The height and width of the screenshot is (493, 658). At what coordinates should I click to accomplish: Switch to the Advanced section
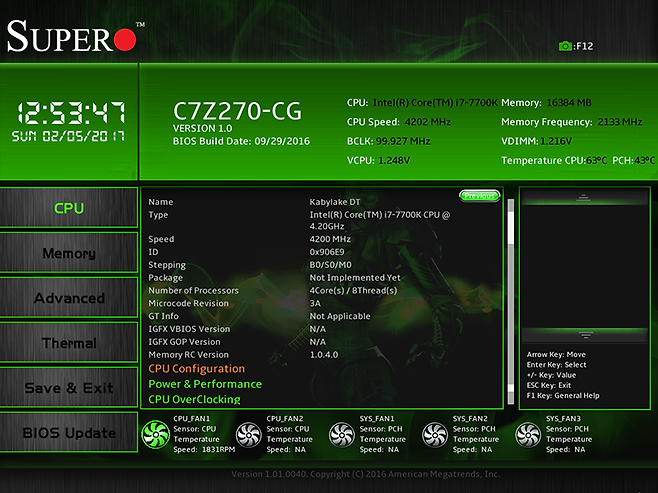click(69, 298)
